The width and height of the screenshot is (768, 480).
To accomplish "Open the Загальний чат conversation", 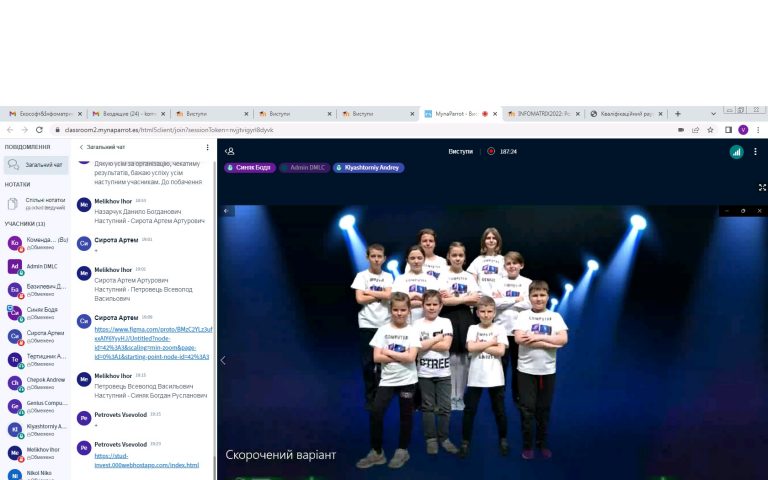I will [x=36, y=164].
